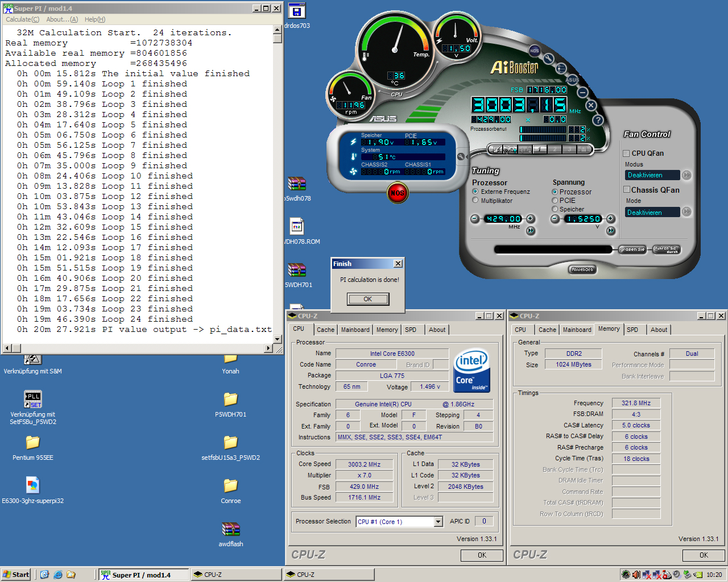Enable the CPU QFan checkbox
This screenshot has height=582, width=728.
point(626,153)
